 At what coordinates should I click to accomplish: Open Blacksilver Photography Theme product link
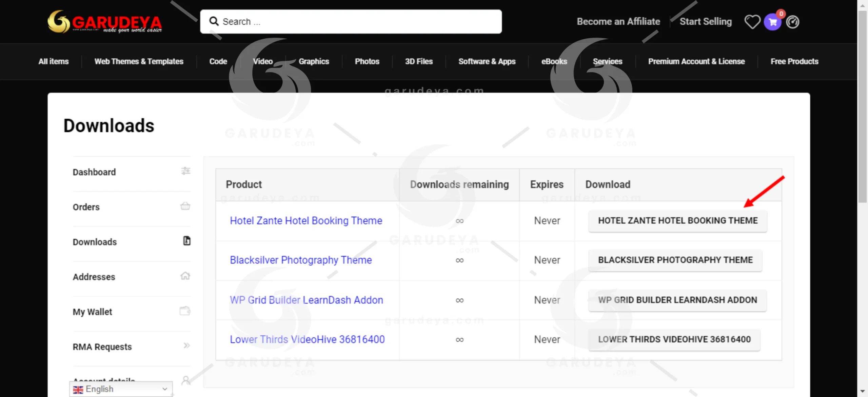[301, 260]
